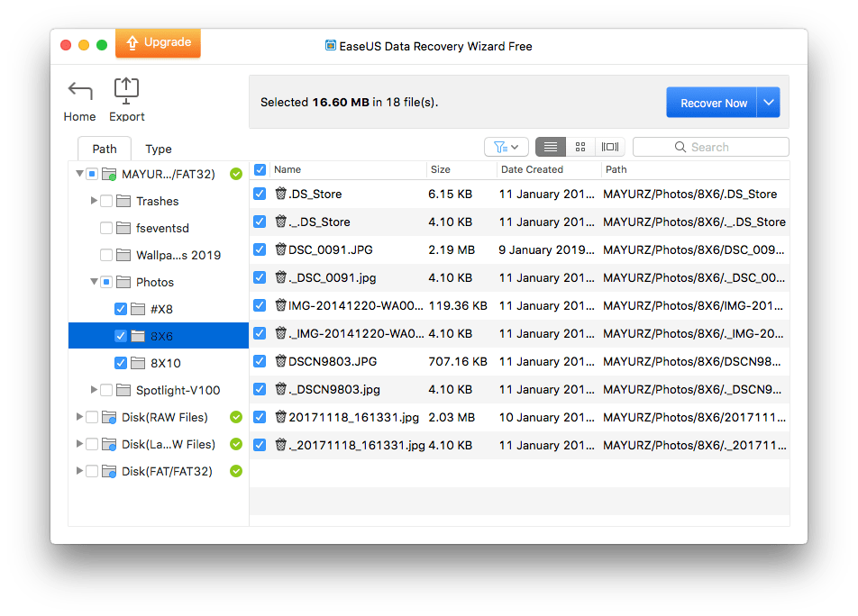Expand the Trashes folder
858x616 pixels.
click(94, 201)
